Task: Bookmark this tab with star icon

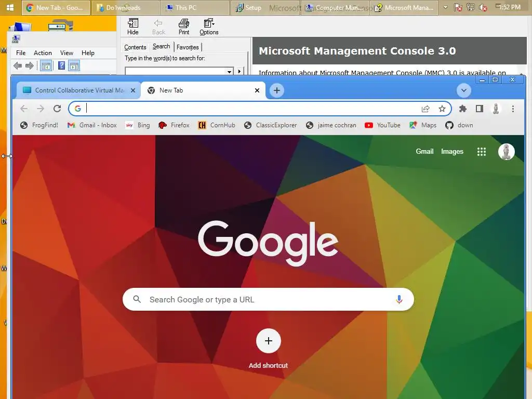Action: (x=442, y=109)
